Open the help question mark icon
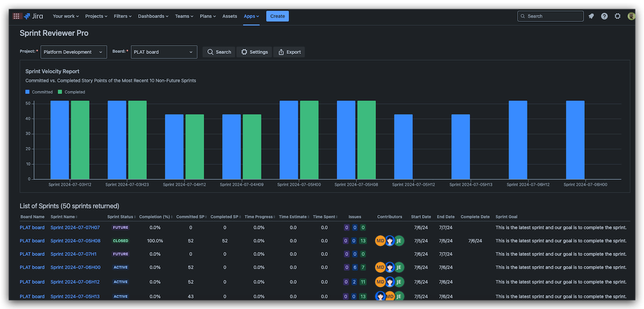Viewport: 644px width, 309px height. tap(604, 16)
